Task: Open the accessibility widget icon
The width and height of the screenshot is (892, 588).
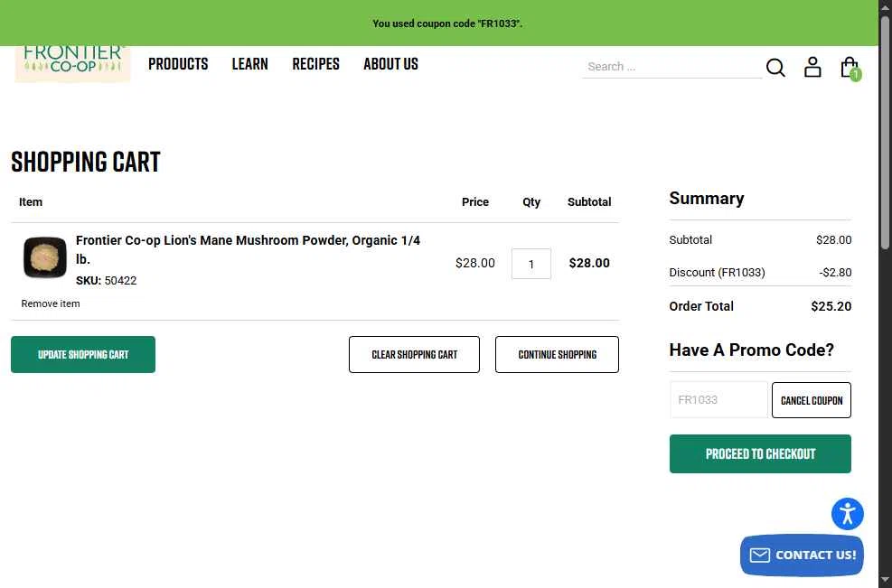Action: (847, 514)
